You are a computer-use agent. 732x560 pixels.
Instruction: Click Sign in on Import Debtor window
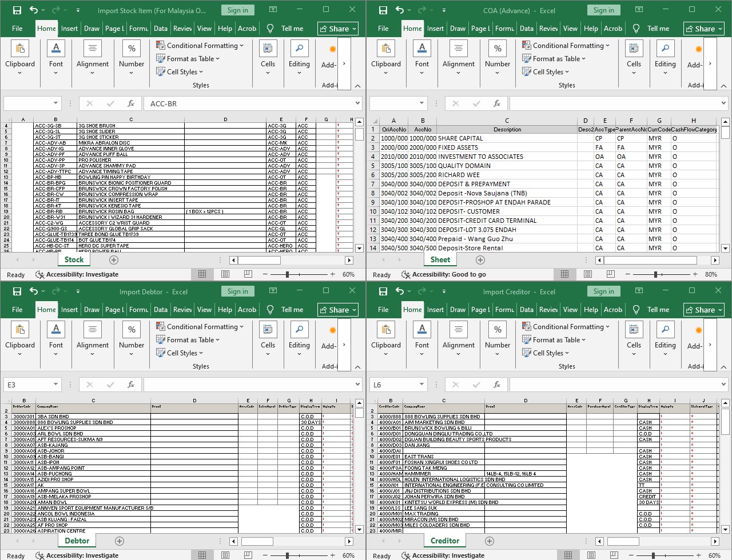[238, 291]
